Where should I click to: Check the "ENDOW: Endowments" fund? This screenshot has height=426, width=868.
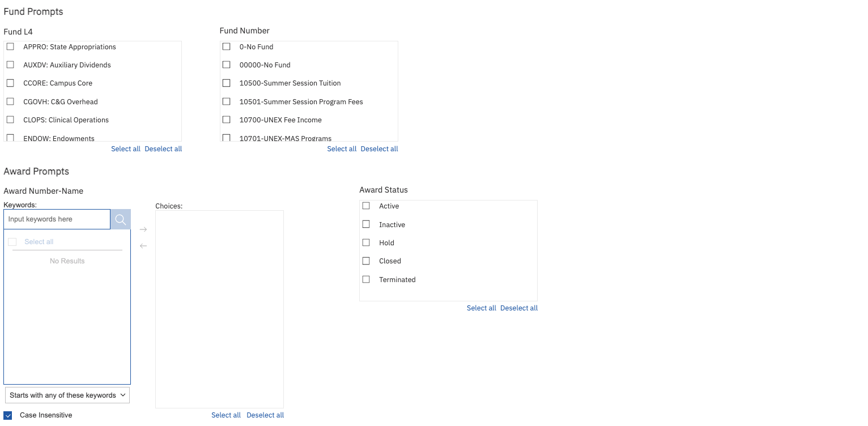pos(10,138)
